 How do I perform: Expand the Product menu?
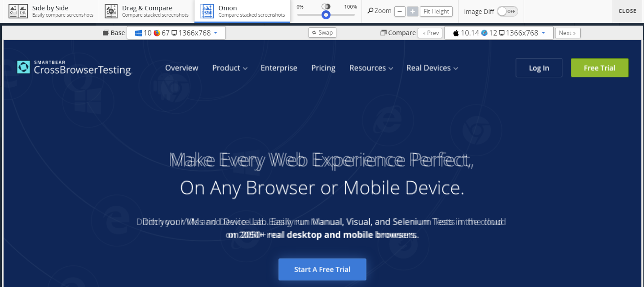(229, 68)
